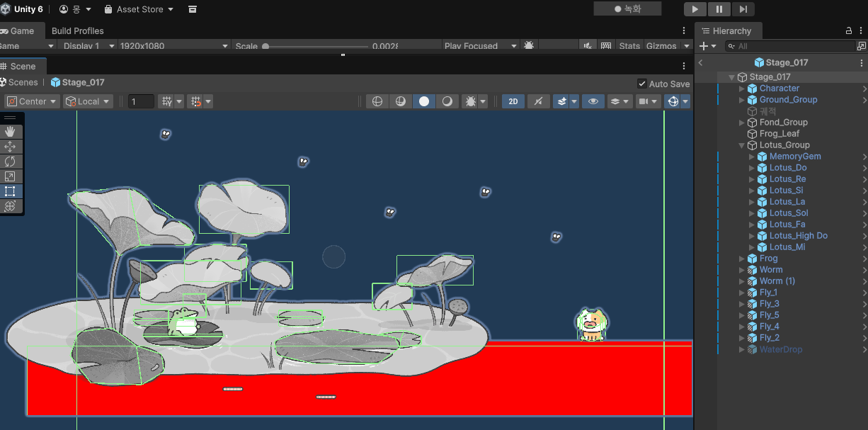The height and width of the screenshot is (430, 868).
Task: Click the Pause button
Action: (719, 9)
